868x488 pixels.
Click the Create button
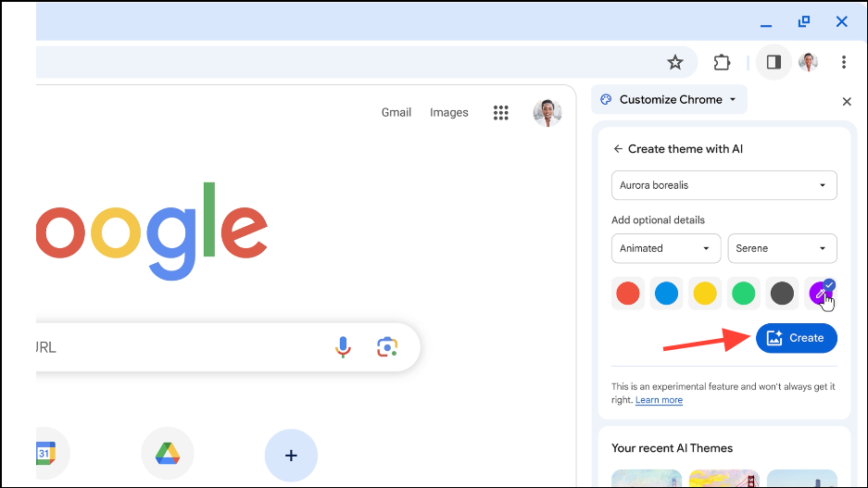[797, 338]
